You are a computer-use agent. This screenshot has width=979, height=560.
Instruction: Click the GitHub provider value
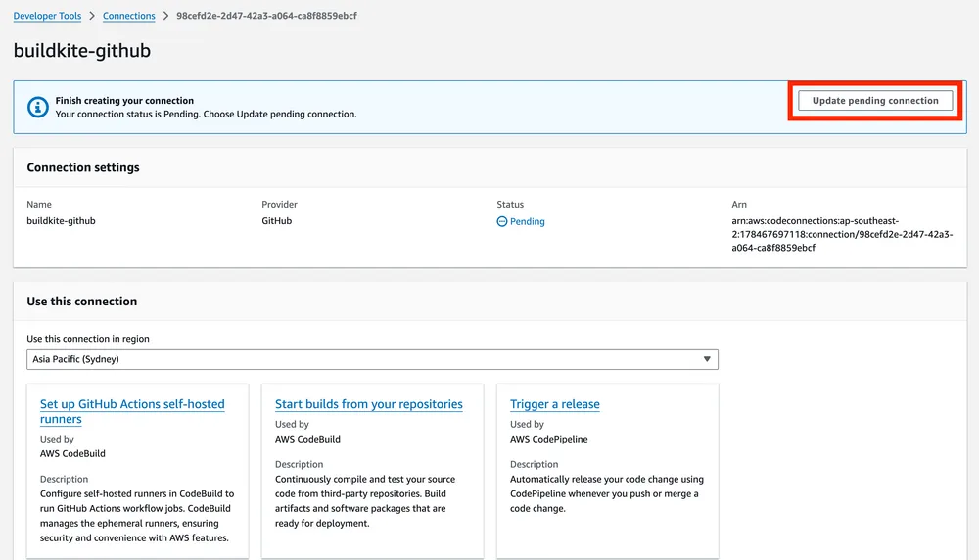coord(277,221)
